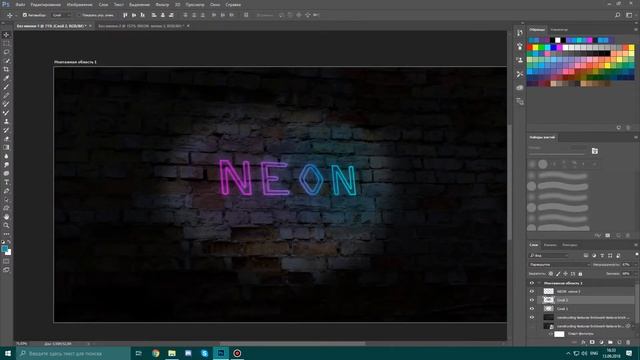Switch to the Контуры tab
Viewport: 640px width, 360px height.
tap(570, 245)
